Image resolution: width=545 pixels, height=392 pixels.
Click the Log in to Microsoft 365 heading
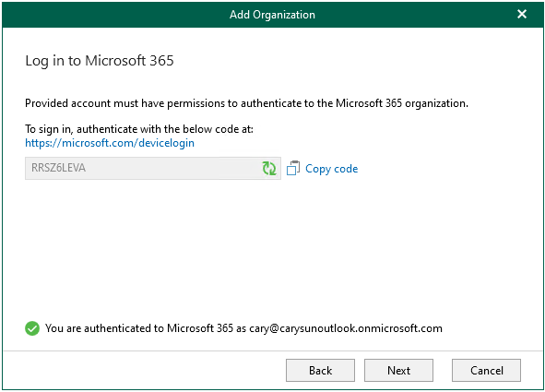(100, 61)
